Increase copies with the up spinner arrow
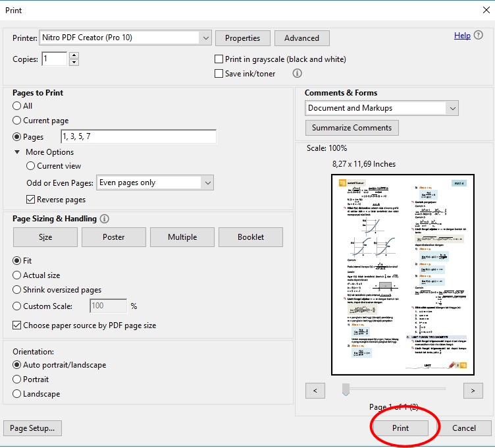495x448 pixels. [74, 56]
